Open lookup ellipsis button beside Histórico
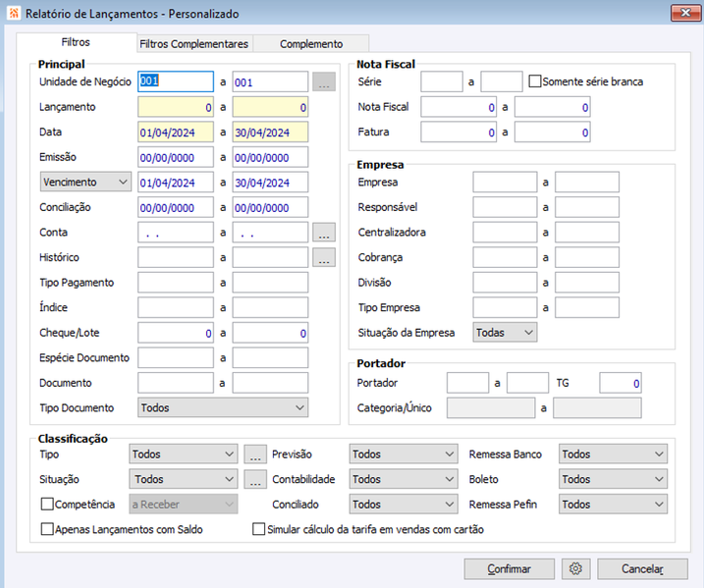The height and width of the screenshot is (588, 704). click(324, 257)
